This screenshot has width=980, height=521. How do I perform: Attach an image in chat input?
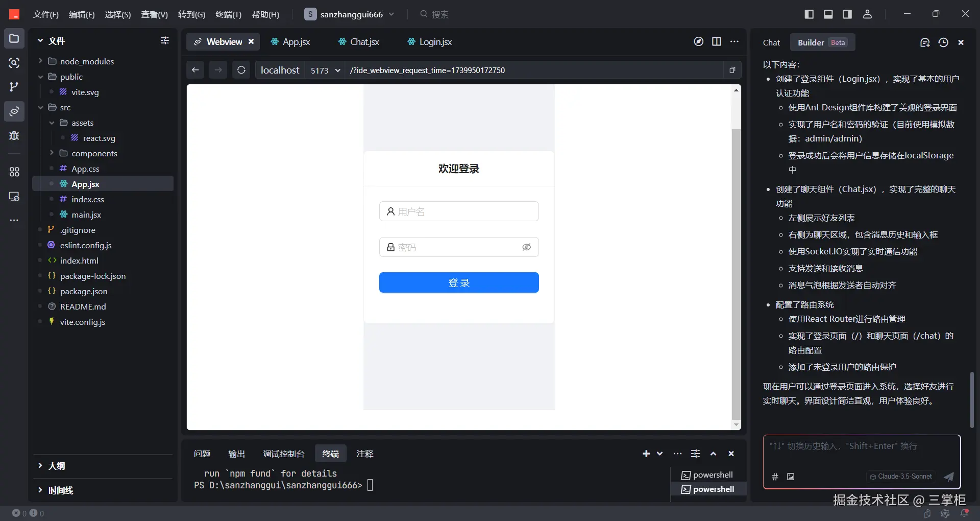tap(791, 477)
